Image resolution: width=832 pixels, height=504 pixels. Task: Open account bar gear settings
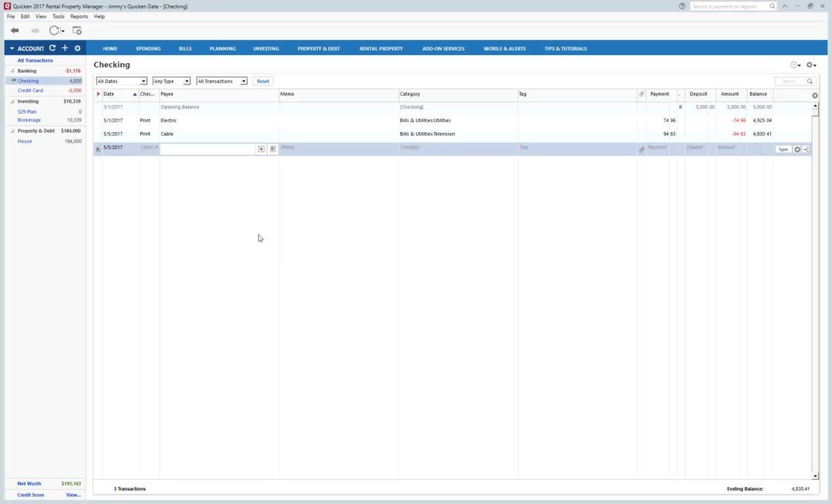77,48
